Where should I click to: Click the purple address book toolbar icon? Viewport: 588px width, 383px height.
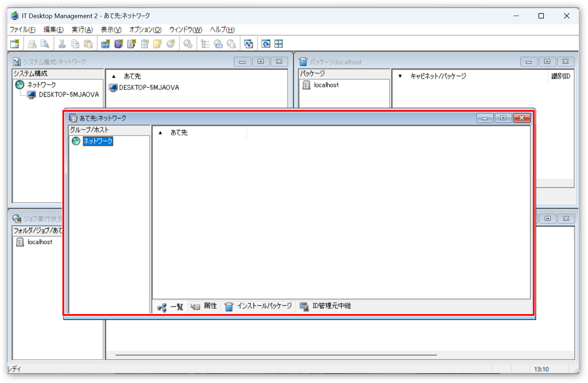[119, 44]
